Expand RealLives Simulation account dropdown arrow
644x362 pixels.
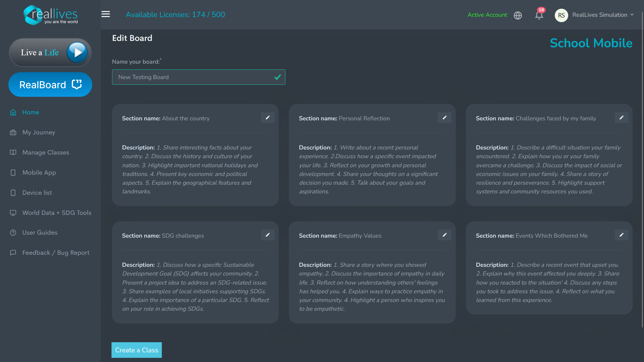coord(632,15)
